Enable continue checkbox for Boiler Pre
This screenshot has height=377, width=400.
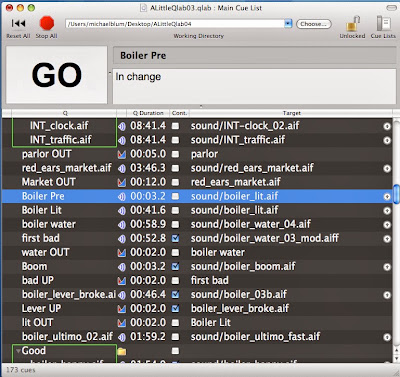175,196
